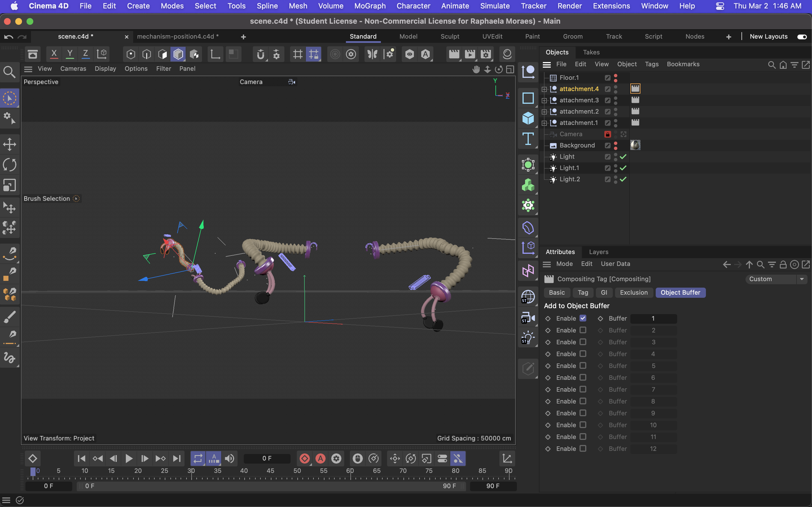Select the Rotate tool

(x=9, y=165)
